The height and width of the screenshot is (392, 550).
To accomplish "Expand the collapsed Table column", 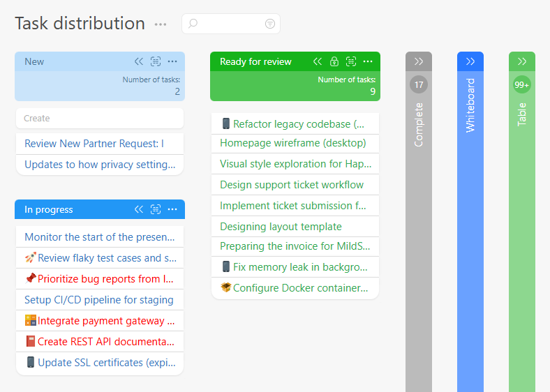I will click(522, 61).
